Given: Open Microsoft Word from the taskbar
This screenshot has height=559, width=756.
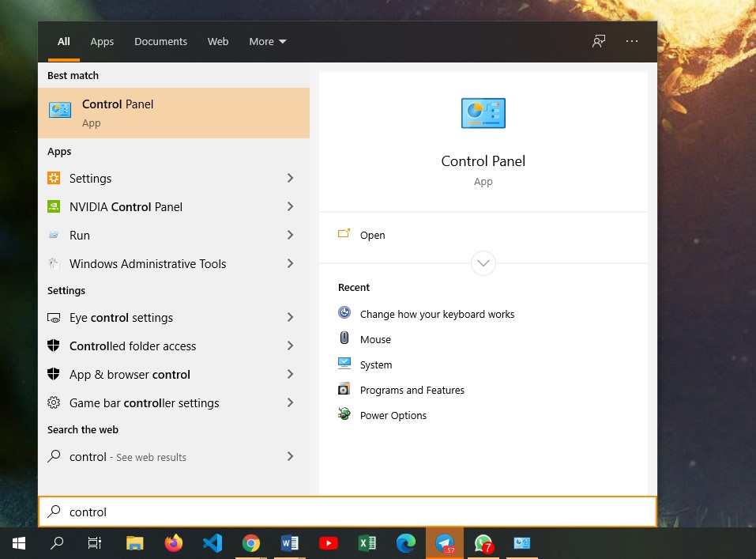Looking at the screenshot, I should 290,543.
